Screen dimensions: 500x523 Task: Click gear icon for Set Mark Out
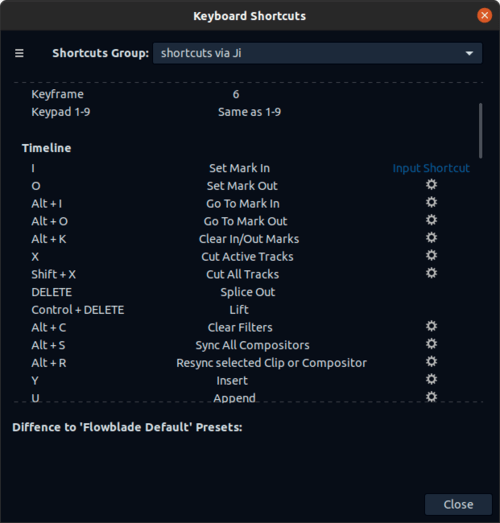pos(431,184)
